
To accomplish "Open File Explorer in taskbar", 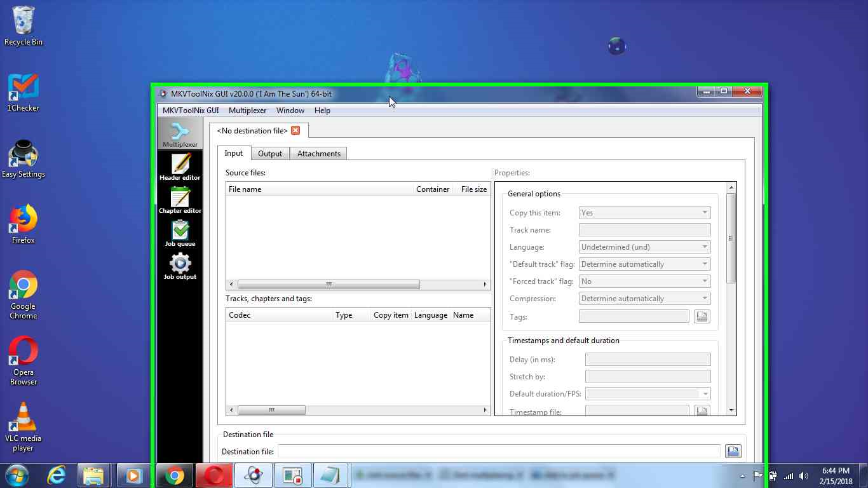I will click(x=93, y=475).
